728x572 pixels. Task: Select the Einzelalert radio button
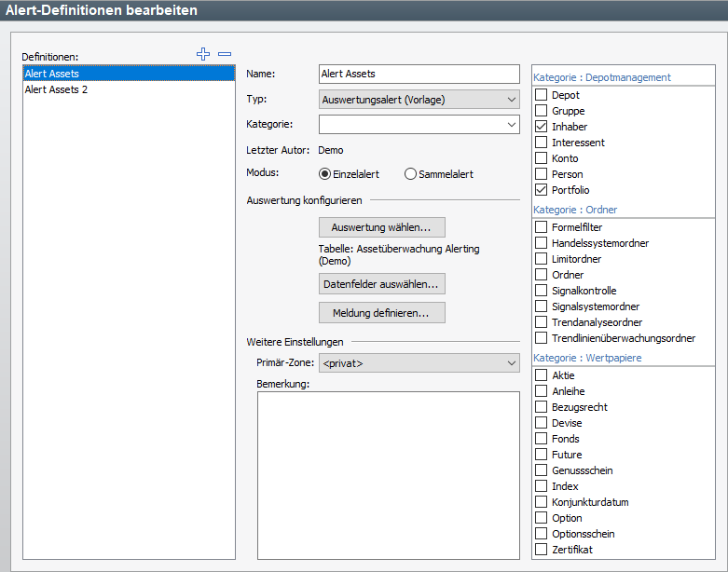point(324,174)
